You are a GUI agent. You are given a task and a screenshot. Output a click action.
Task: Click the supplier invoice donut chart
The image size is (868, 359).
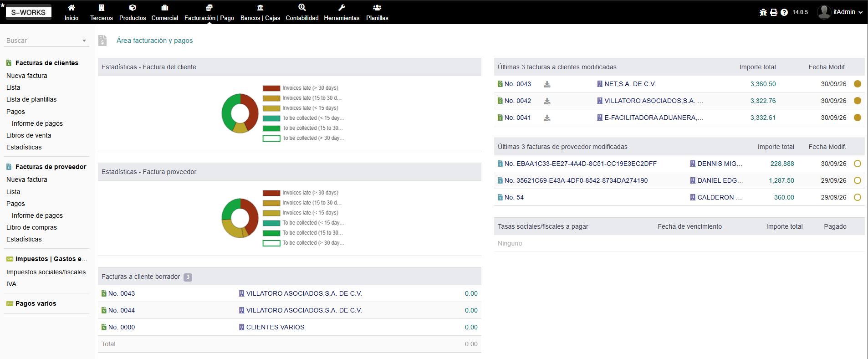240,218
